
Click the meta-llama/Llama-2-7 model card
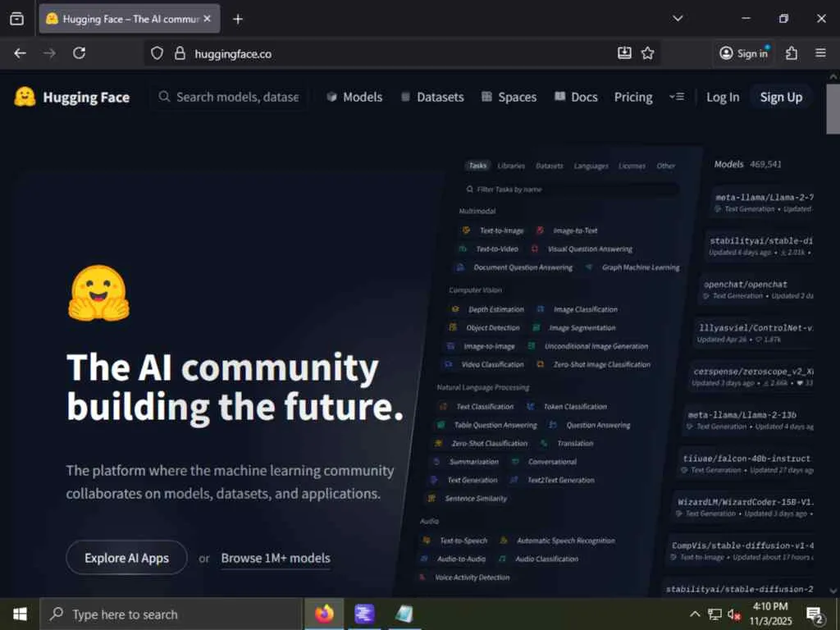(762, 203)
